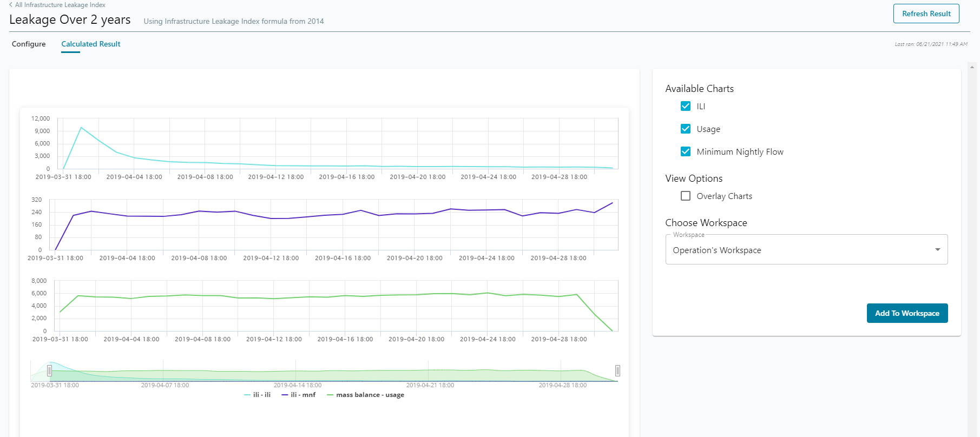Toggle the ili - ili legend marker
Screen dimensions: 980x437
[247, 395]
